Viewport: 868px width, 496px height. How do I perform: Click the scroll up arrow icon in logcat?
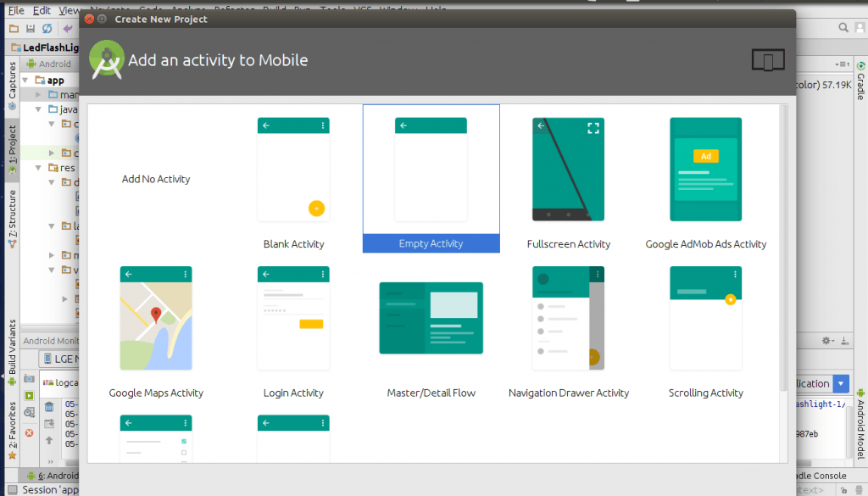(x=49, y=441)
